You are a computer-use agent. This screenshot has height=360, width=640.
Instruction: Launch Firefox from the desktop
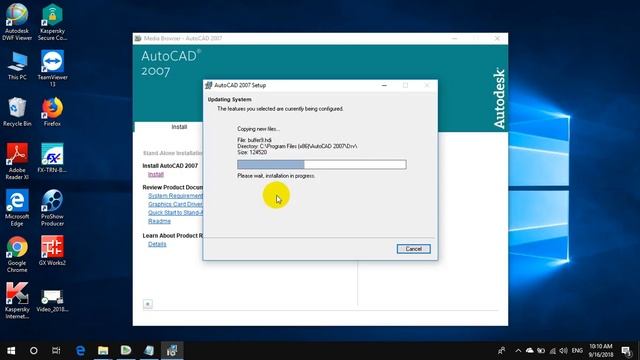coord(52,111)
